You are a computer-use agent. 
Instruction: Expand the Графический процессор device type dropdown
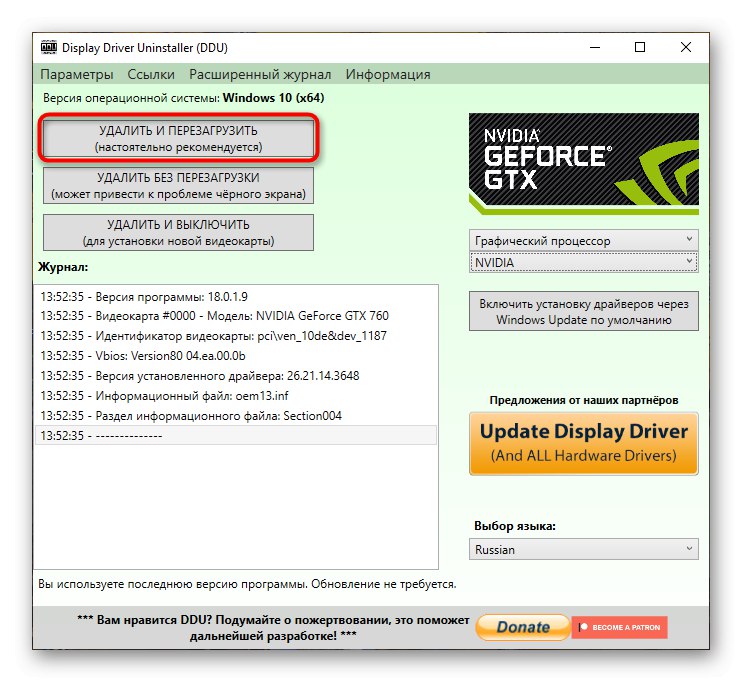pos(583,240)
